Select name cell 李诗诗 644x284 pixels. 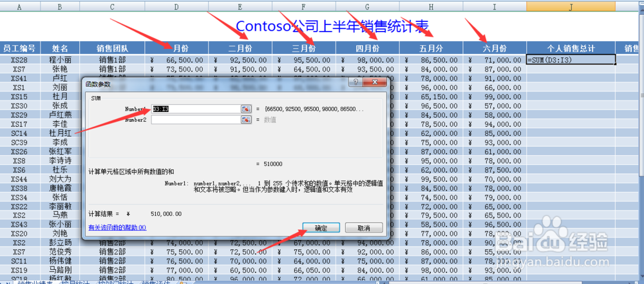(60, 160)
